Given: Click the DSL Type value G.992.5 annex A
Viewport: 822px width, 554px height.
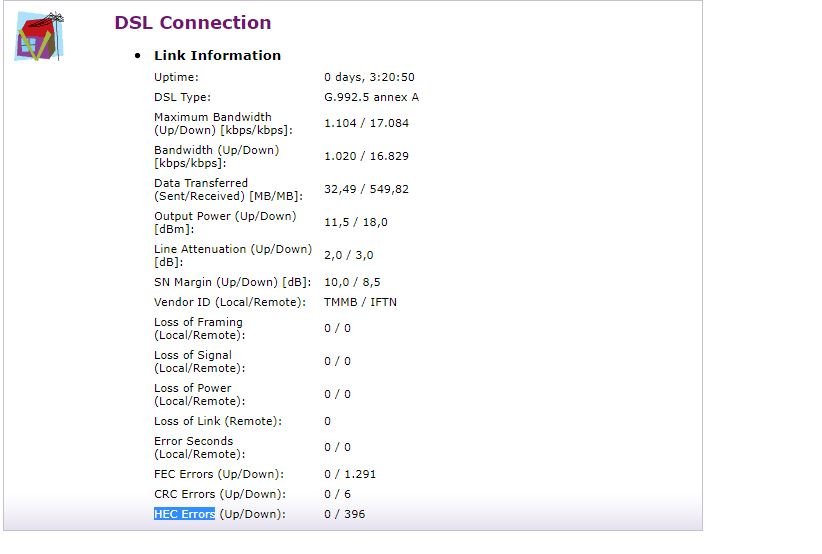Looking at the screenshot, I should point(371,97).
